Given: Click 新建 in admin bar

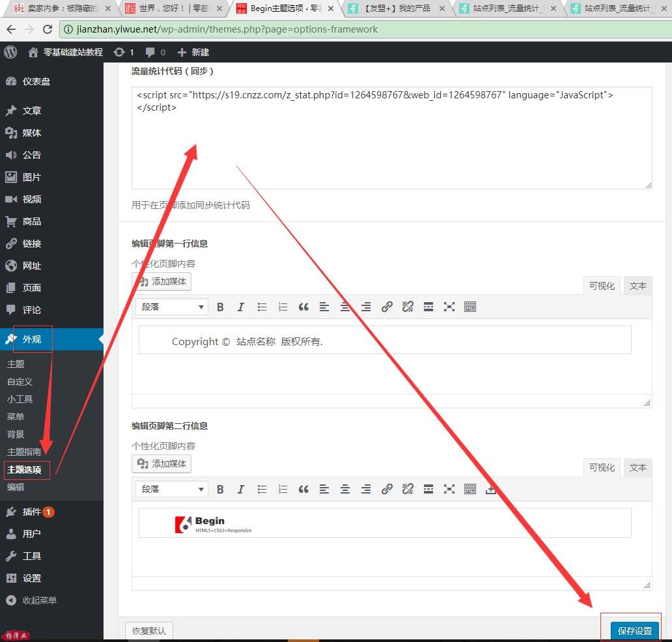Looking at the screenshot, I should coord(193,52).
